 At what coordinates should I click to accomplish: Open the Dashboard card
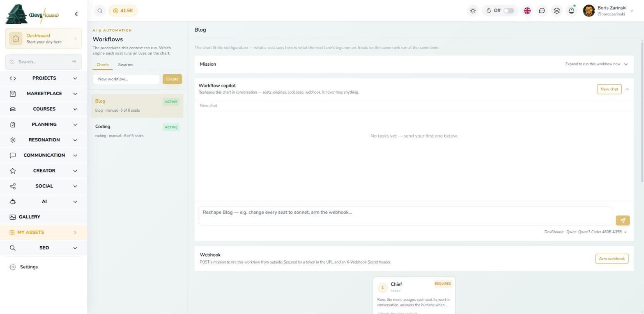pyautogui.click(x=44, y=39)
